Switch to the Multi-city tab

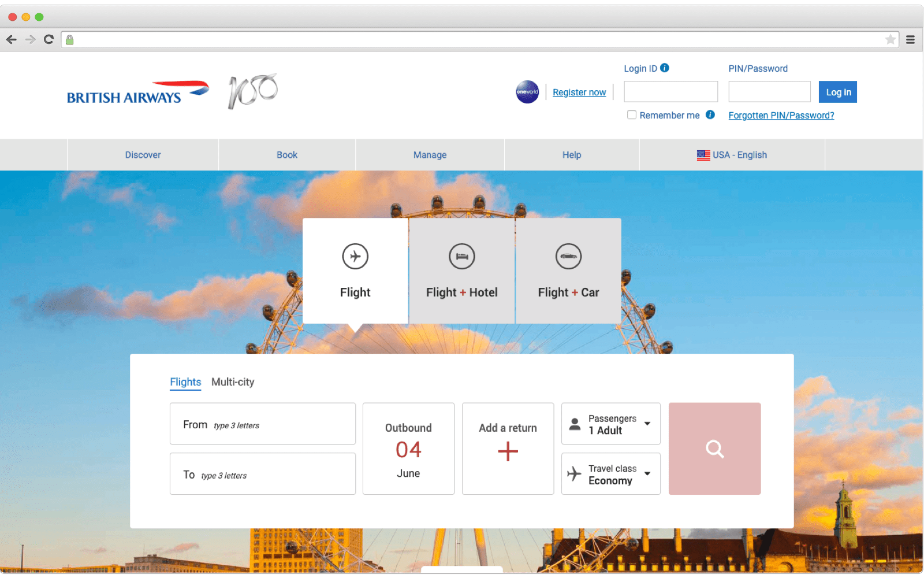tap(233, 382)
